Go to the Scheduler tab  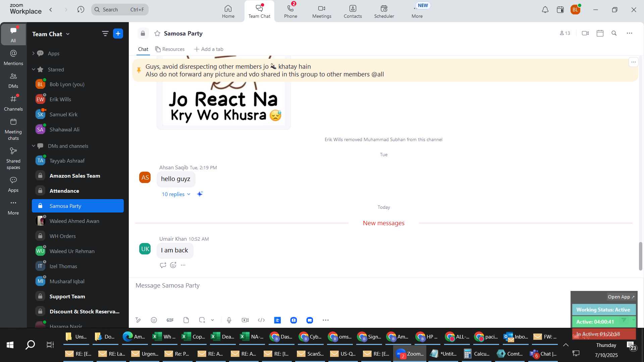coord(384,11)
